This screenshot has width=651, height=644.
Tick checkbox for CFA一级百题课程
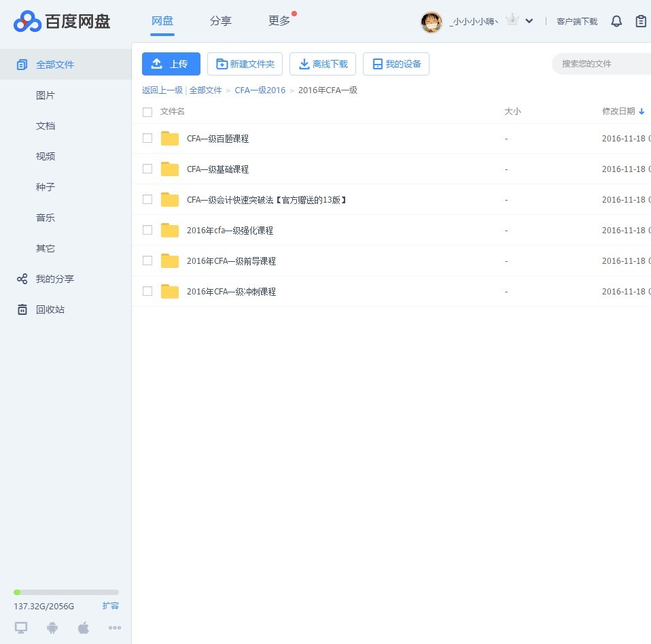coord(147,138)
